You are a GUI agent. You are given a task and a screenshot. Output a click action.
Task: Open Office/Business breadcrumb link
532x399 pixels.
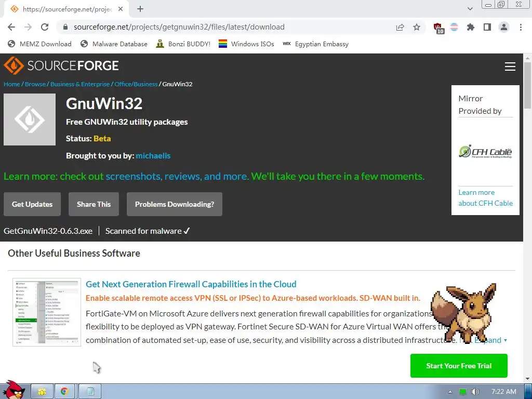[x=136, y=84]
